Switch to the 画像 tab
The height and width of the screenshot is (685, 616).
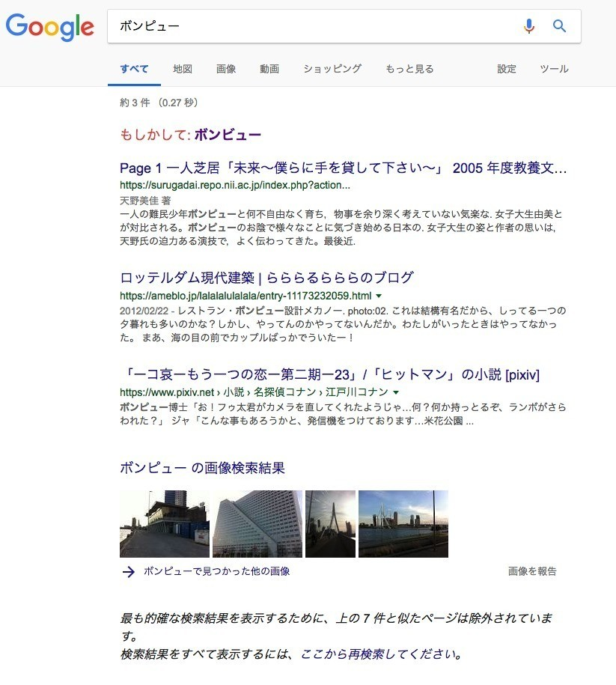point(226,69)
